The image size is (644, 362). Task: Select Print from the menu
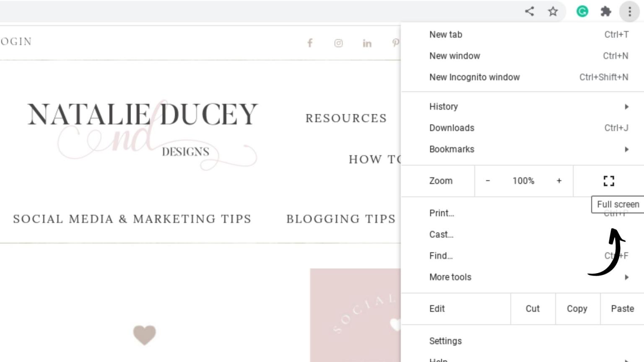click(522, 213)
